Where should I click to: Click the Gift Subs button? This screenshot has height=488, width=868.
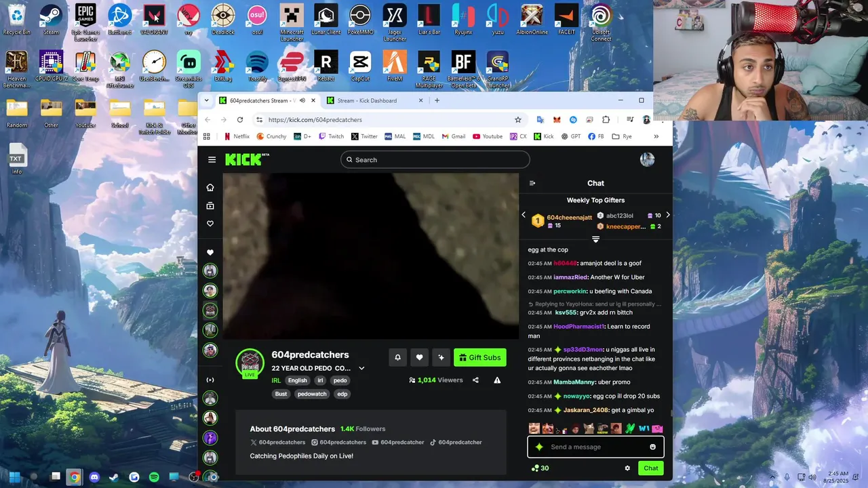coord(480,357)
